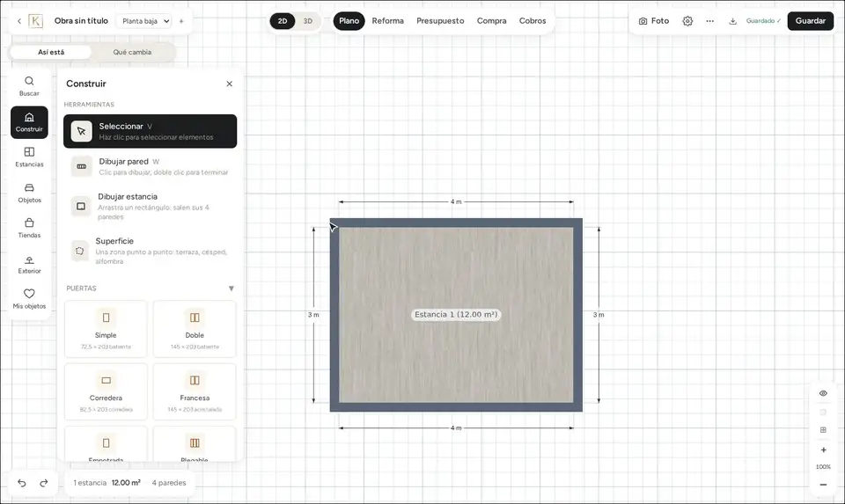This screenshot has width=845, height=504.
Task: Select the Construir sidebar icon
Action: click(29, 122)
